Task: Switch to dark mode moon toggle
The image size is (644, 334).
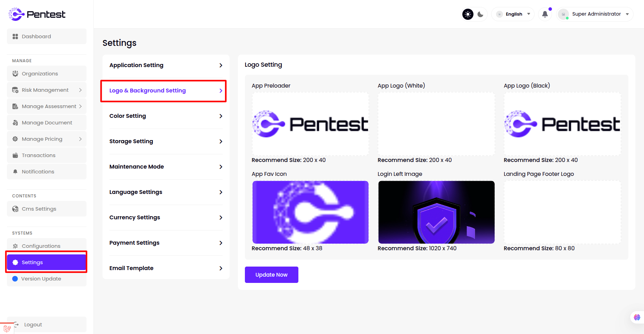Action: 480,14
